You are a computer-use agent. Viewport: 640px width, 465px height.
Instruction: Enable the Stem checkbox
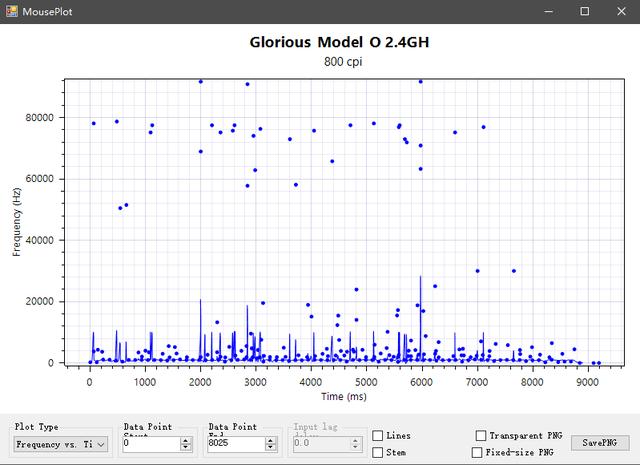pos(377,452)
